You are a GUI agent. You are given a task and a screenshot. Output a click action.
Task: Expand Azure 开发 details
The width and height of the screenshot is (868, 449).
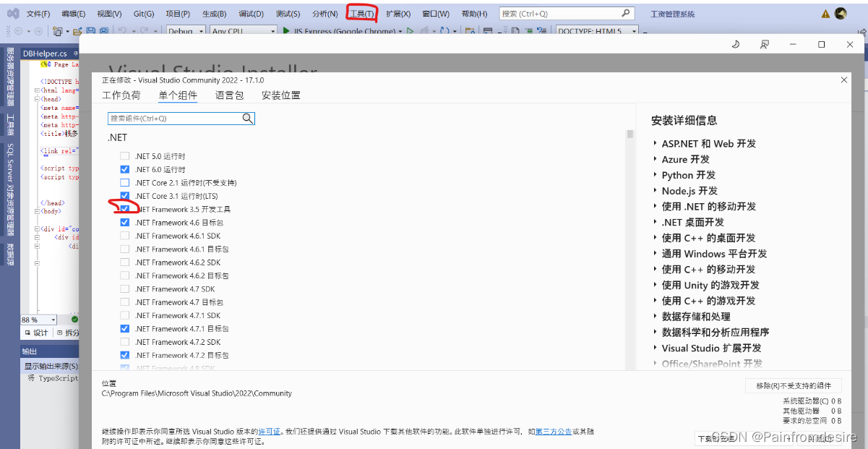coord(655,160)
